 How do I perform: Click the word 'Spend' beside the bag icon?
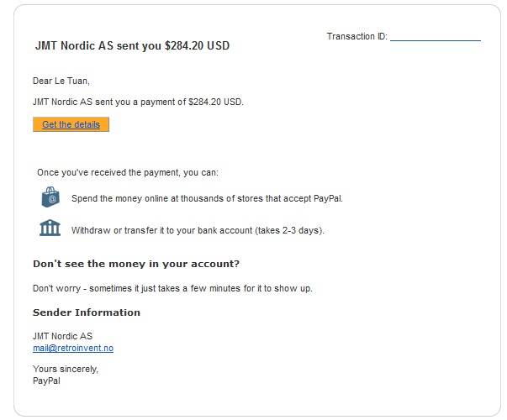tap(85, 199)
